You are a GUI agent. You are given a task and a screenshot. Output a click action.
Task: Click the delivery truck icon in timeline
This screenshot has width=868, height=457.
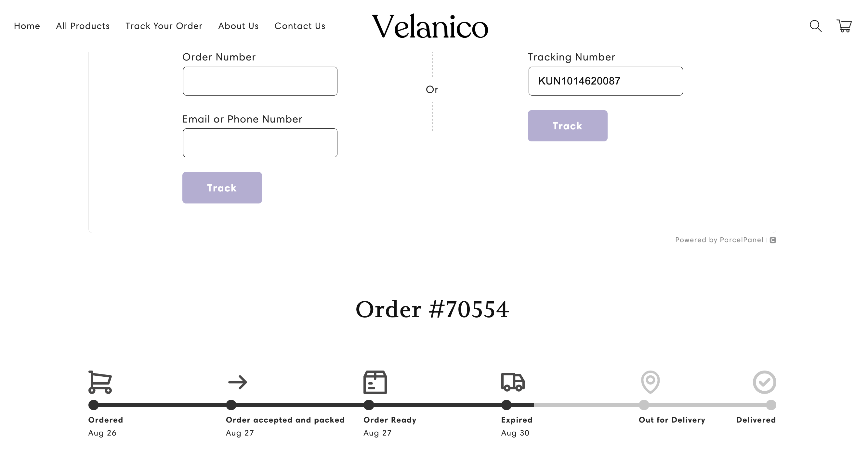click(512, 382)
